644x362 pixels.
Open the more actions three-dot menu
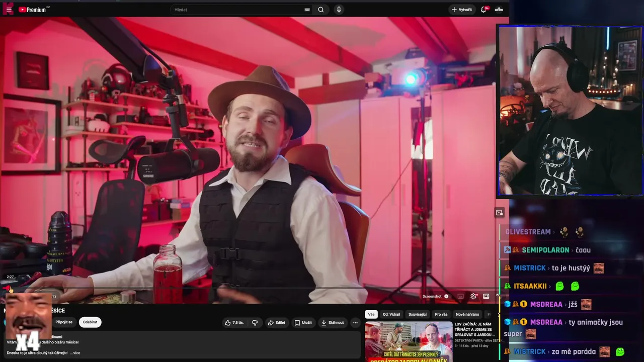pyautogui.click(x=355, y=323)
